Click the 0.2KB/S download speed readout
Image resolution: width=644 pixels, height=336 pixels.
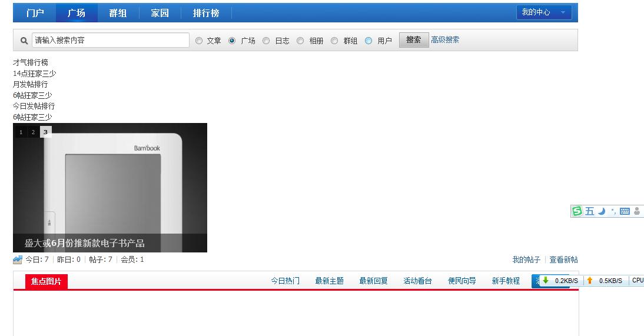(x=566, y=281)
